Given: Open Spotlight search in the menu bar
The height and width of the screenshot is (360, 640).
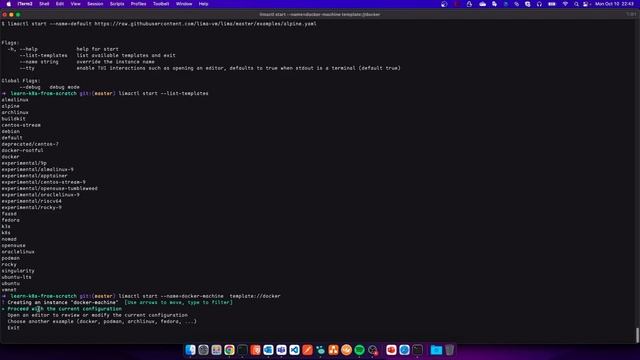Looking at the screenshot, I should [576, 4].
